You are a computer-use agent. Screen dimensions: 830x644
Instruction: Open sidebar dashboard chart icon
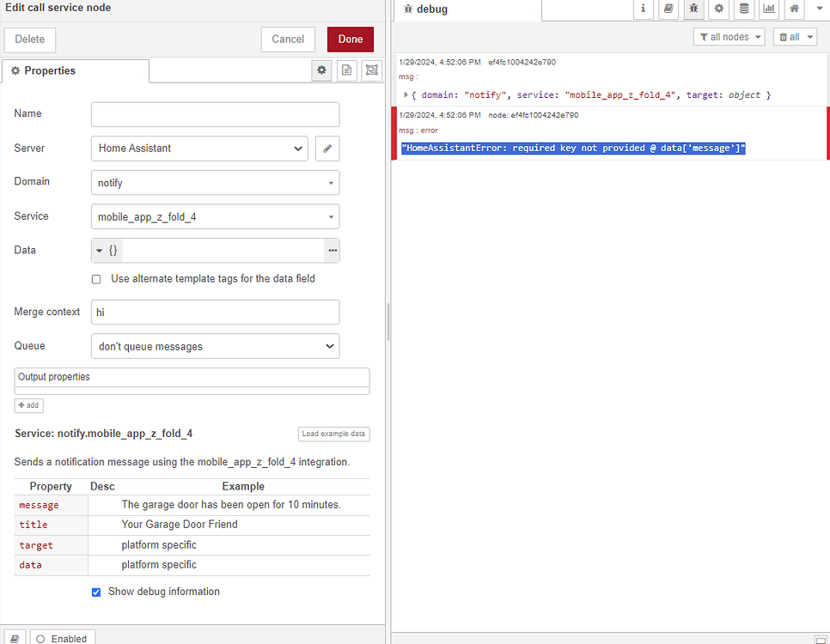pos(769,9)
